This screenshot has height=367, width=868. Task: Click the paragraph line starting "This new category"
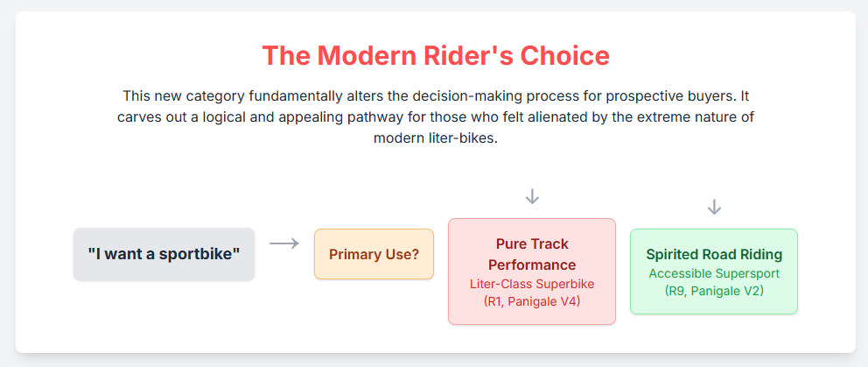[436, 95]
